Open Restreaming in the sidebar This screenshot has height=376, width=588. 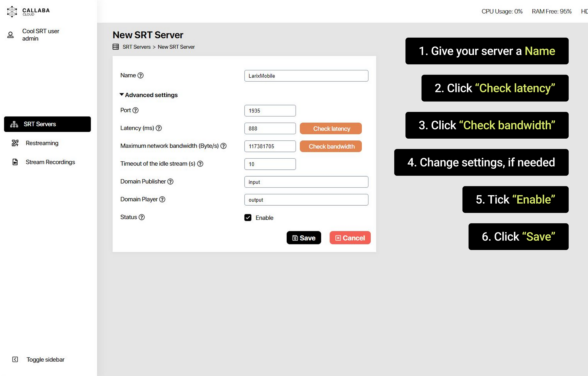42,143
